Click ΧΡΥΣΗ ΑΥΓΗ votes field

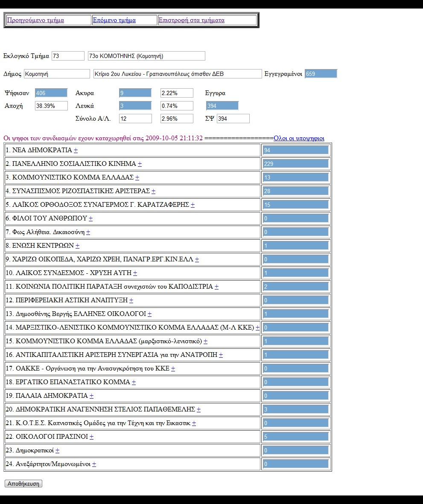point(296,273)
